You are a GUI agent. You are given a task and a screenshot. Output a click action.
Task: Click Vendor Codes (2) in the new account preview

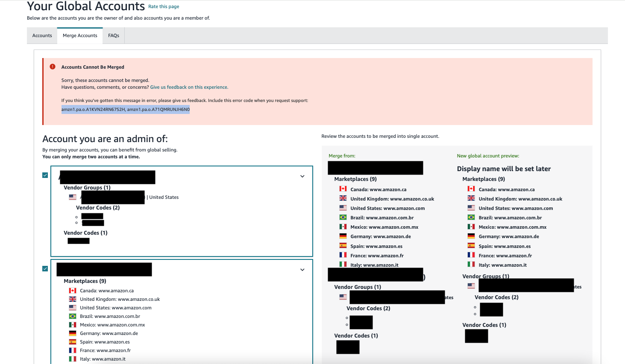496,297
